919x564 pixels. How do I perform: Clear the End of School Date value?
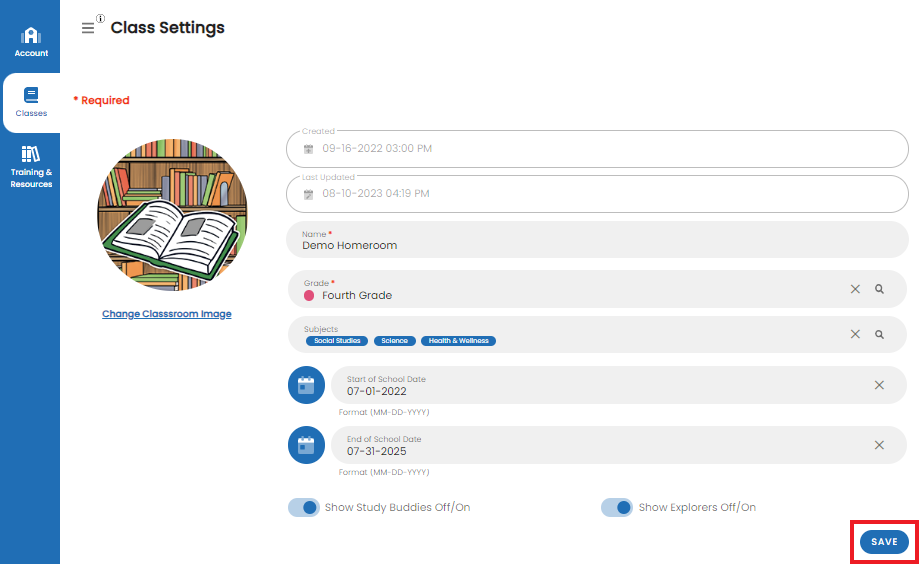tap(879, 445)
